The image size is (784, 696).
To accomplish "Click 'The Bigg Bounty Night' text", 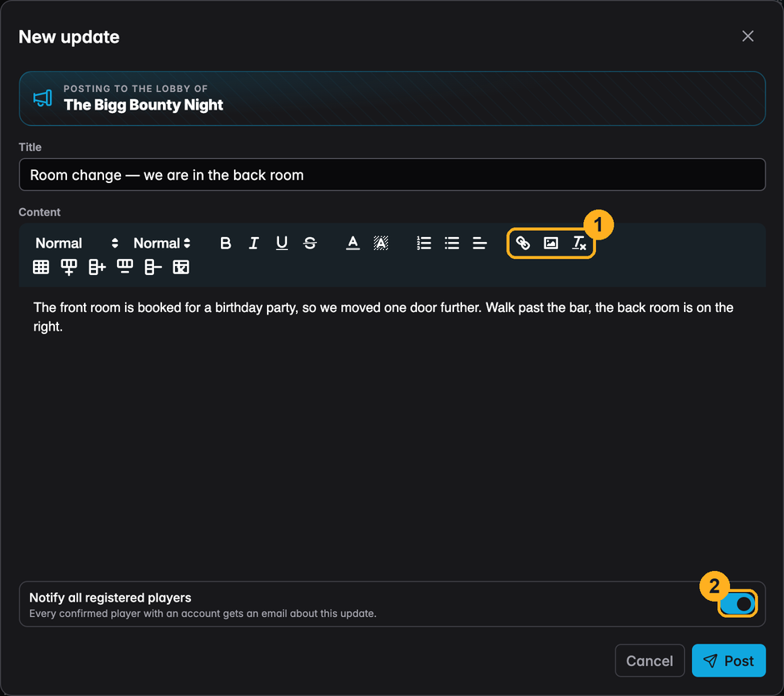I will coord(144,105).
